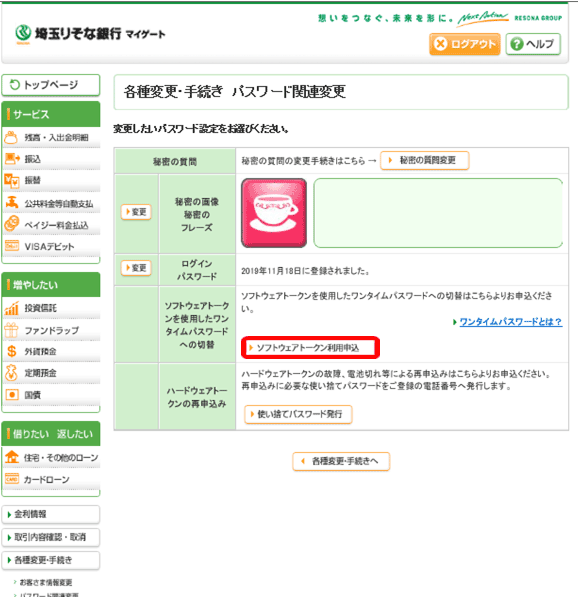Open 住宅・その他のローン menu text

point(61,458)
